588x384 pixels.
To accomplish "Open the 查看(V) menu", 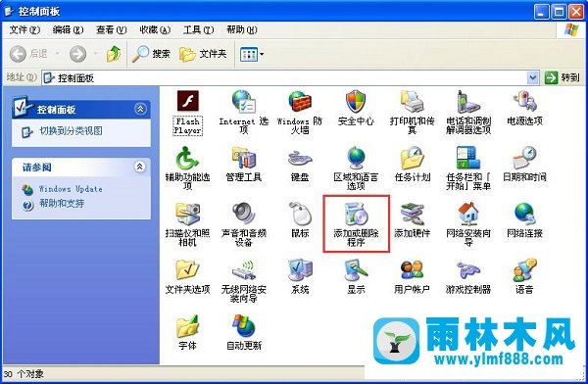I will [112, 29].
